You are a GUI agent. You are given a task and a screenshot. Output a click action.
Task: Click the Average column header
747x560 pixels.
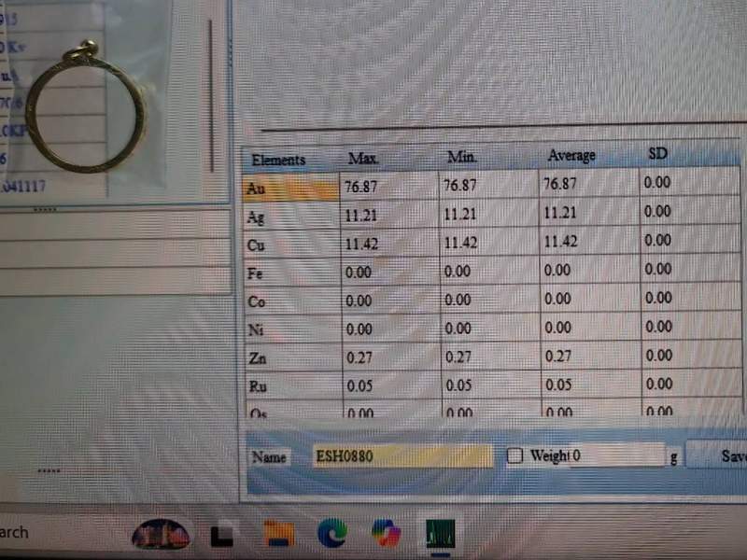(571, 156)
